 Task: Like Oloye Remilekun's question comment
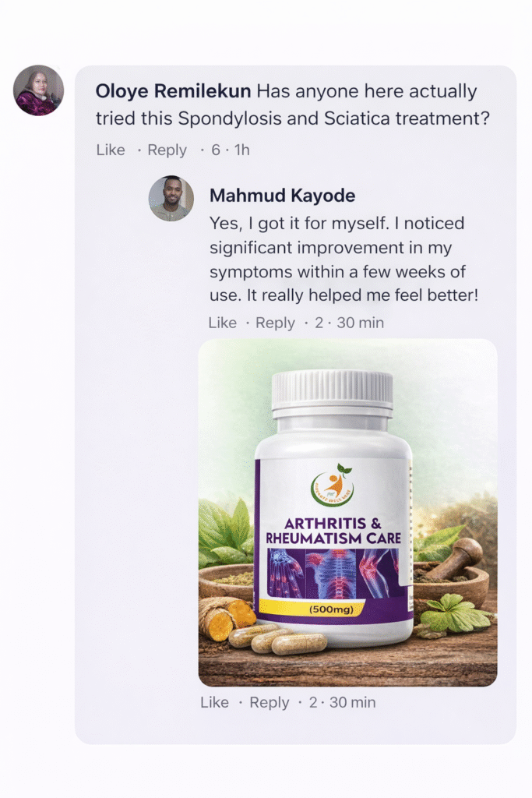111,150
